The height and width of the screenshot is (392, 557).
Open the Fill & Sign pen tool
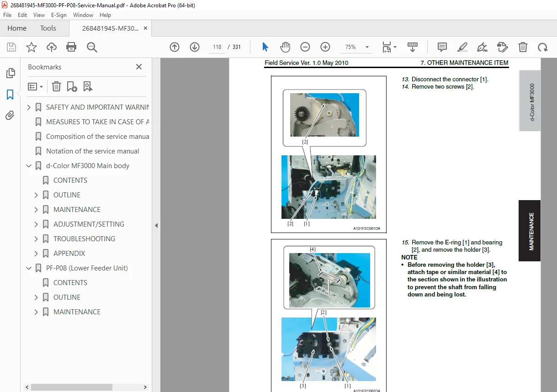(482, 47)
